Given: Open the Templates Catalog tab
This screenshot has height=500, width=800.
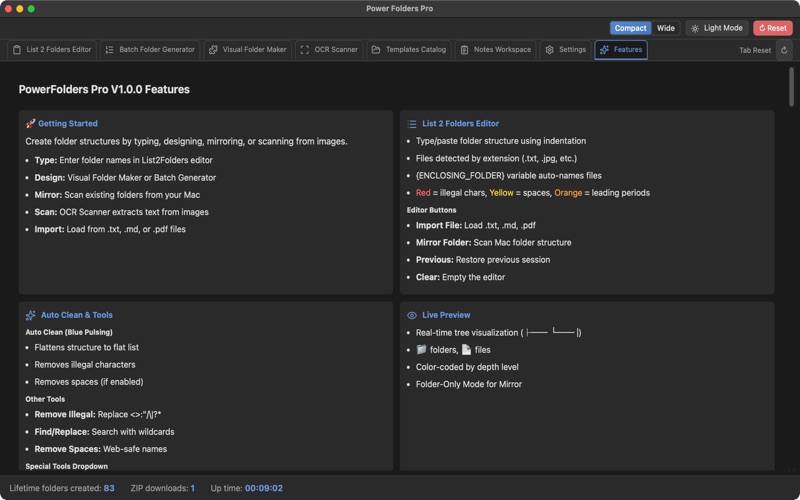Looking at the screenshot, I should [x=409, y=50].
